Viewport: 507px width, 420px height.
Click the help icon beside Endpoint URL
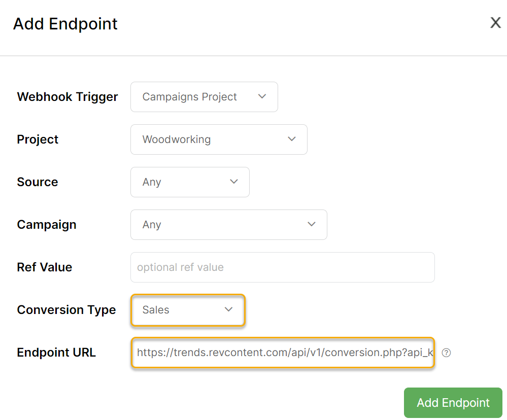click(447, 353)
